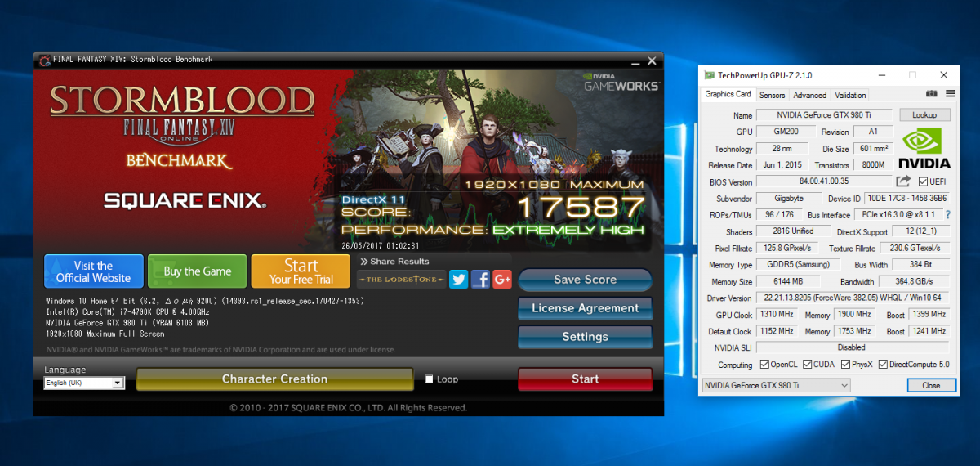
Task: Click Start Your Free Trial button
Action: 301,271
